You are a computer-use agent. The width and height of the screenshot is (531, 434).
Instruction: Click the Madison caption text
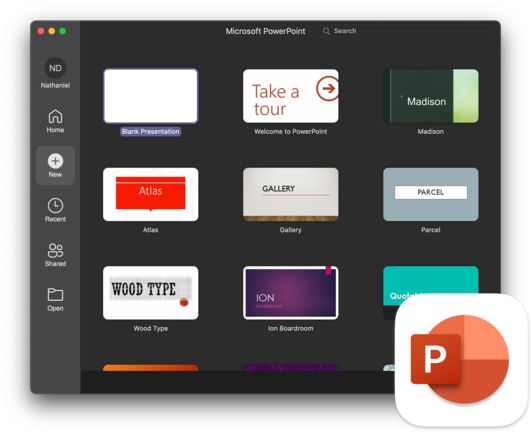point(430,132)
